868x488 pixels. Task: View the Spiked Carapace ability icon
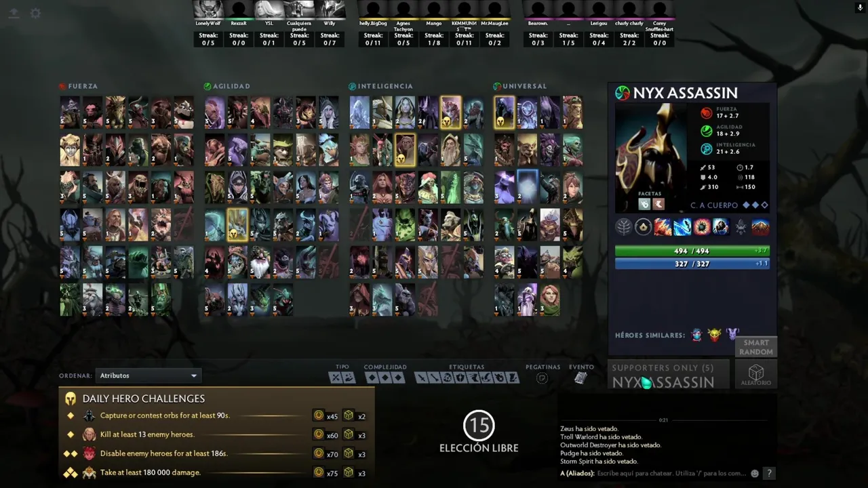701,227
